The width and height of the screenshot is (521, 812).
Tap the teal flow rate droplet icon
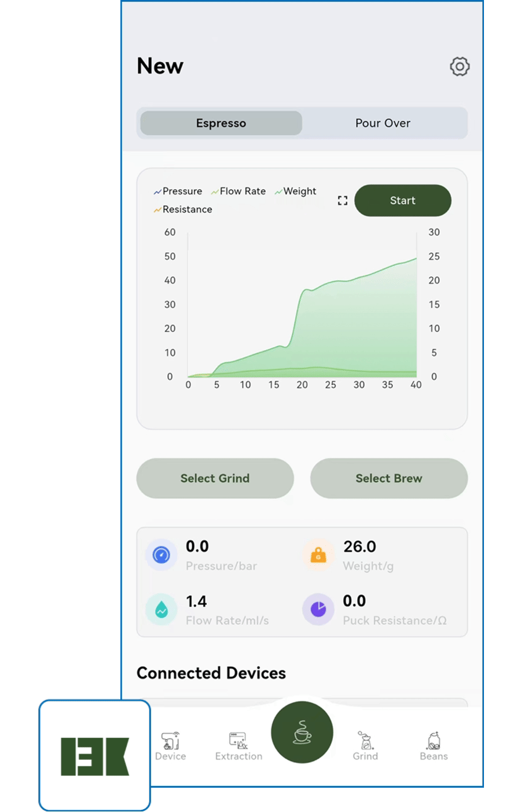pos(162,610)
